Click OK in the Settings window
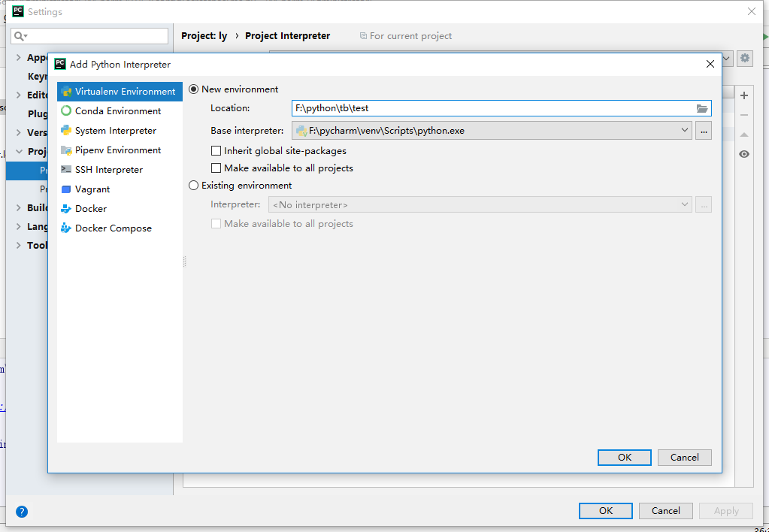Image resolution: width=769 pixels, height=532 pixels. tap(606, 511)
